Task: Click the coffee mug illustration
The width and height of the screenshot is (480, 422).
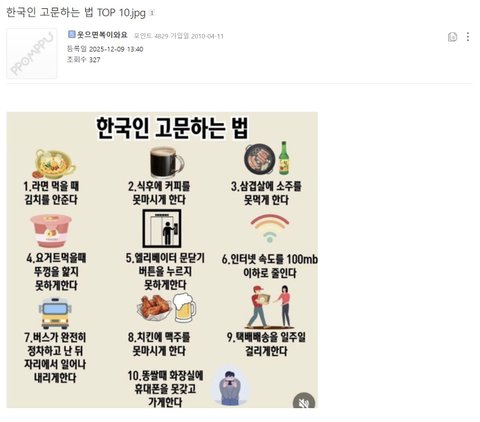Action: (x=166, y=162)
